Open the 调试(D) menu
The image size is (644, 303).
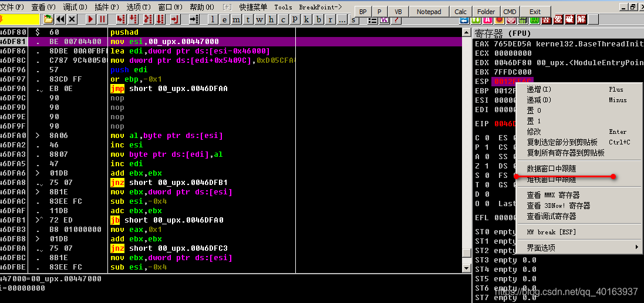(75, 7)
